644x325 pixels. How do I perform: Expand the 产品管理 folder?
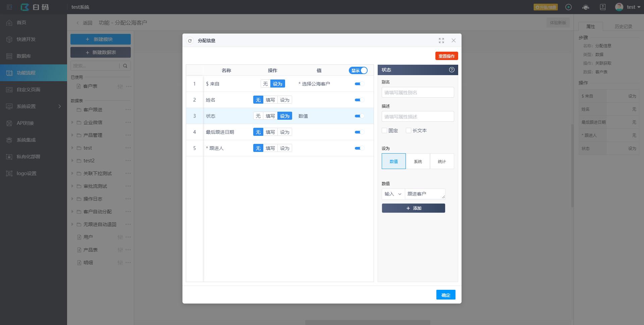click(x=72, y=135)
